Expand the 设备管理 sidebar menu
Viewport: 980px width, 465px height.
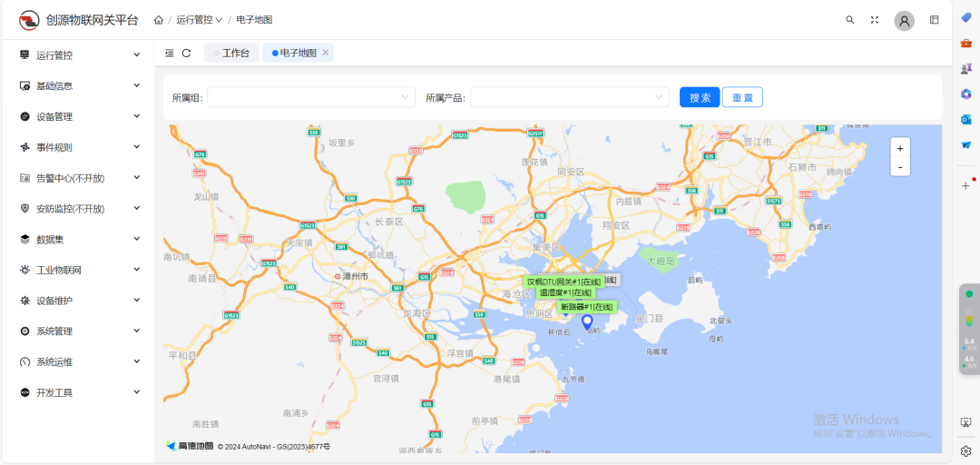coord(79,117)
